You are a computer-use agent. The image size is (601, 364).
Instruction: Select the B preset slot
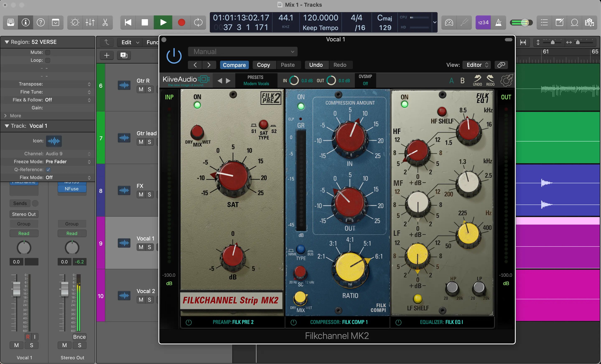(462, 81)
